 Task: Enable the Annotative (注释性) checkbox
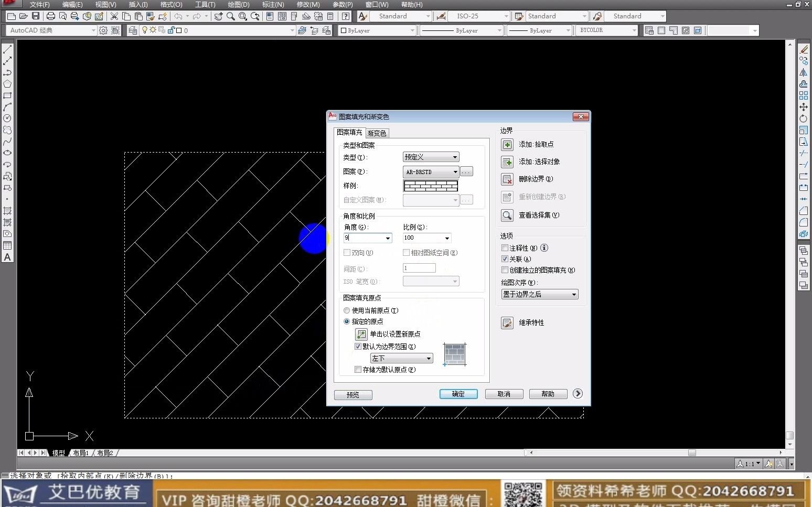505,248
